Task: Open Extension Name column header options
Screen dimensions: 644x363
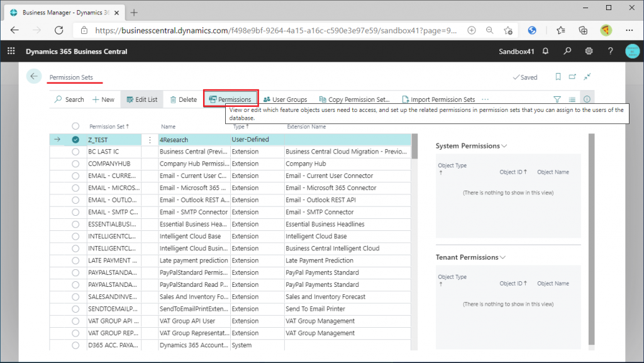Action: (306, 126)
